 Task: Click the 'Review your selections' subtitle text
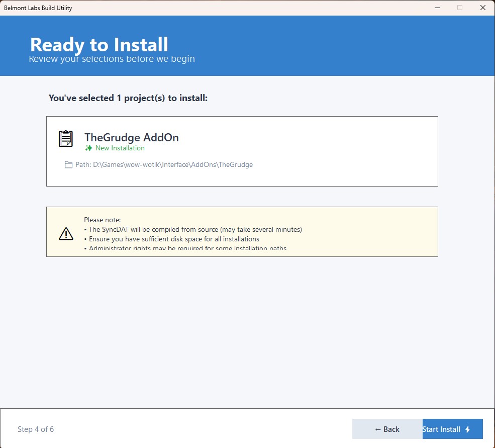pyautogui.click(x=112, y=59)
